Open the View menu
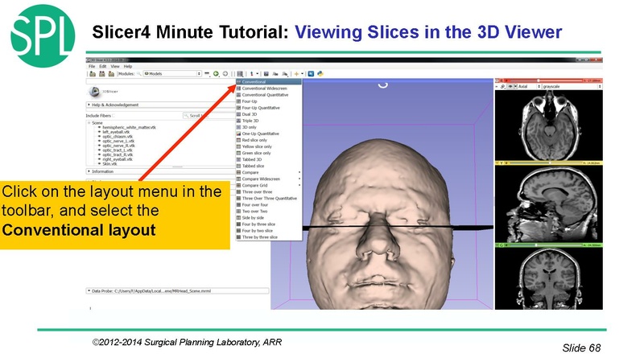The height and width of the screenshot is (362, 644). pyautogui.click(x=115, y=66)
